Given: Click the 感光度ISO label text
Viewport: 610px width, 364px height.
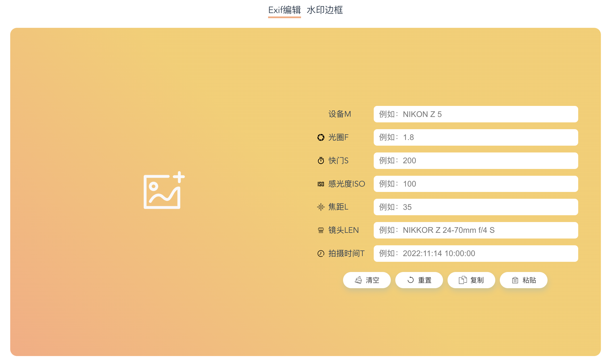Looking at the screenshot, I should [346, 184].
